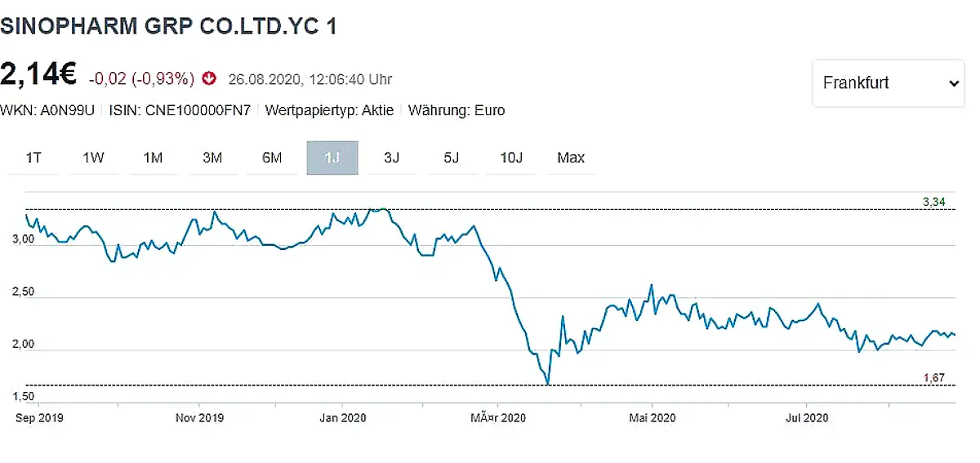980x463 pixels.
Task: Click the highlighted 1J range tab
Action: tap(332, 158)
